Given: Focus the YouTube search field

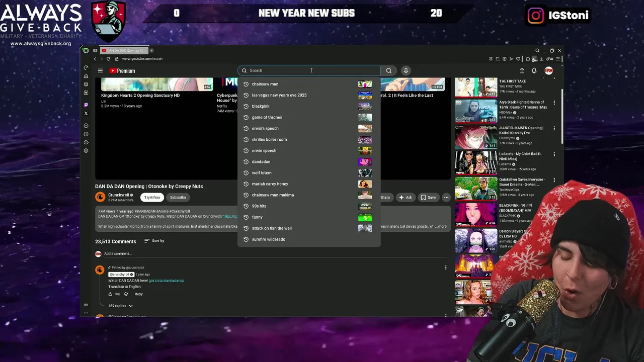Looking at the screenshot, I should tap(309, 70).
